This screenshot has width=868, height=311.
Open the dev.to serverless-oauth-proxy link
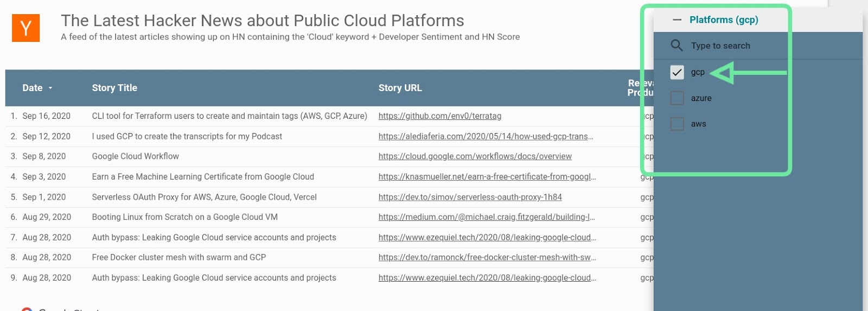pyautogui.click(x=470, y=198)
